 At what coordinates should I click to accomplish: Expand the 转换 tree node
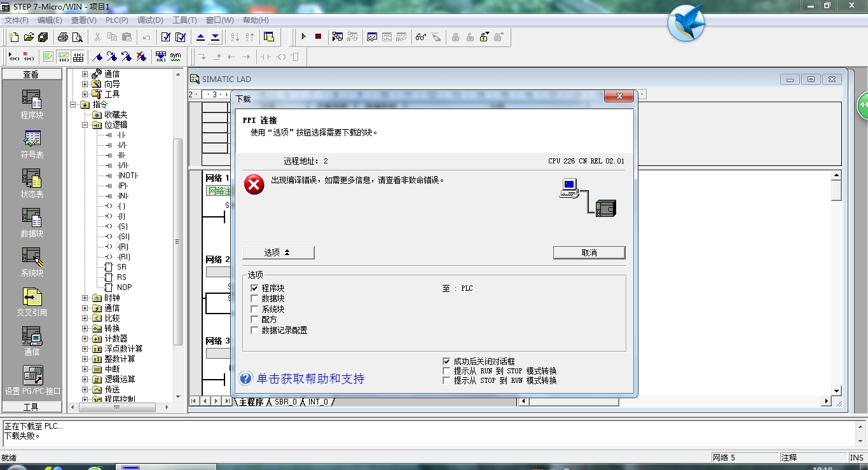click(x=85, y=328)
